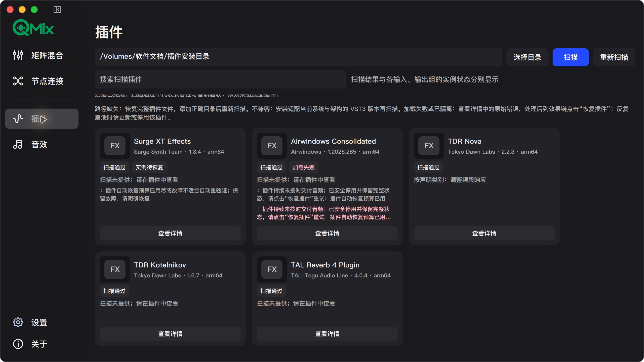The width and height of the screenshot is (644, 362).
Task: Click the 实例待恢复 tag on Surge XT
Action: click(149, 167)
